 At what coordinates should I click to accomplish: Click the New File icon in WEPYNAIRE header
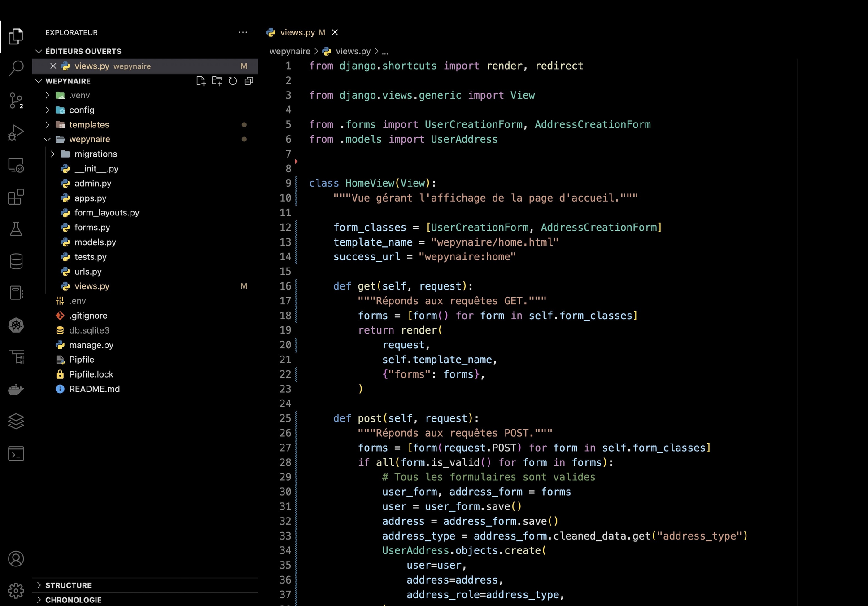click(201, 81)
